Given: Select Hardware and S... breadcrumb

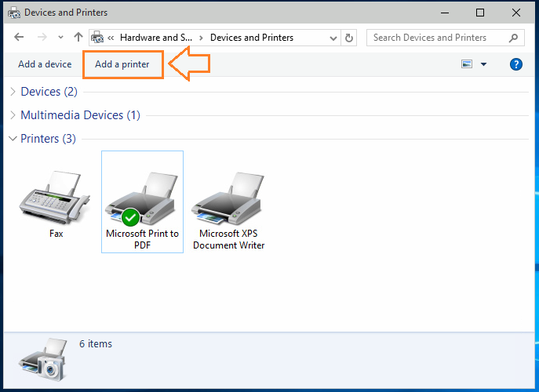Looking at the screenshot, I should (155, 38).
